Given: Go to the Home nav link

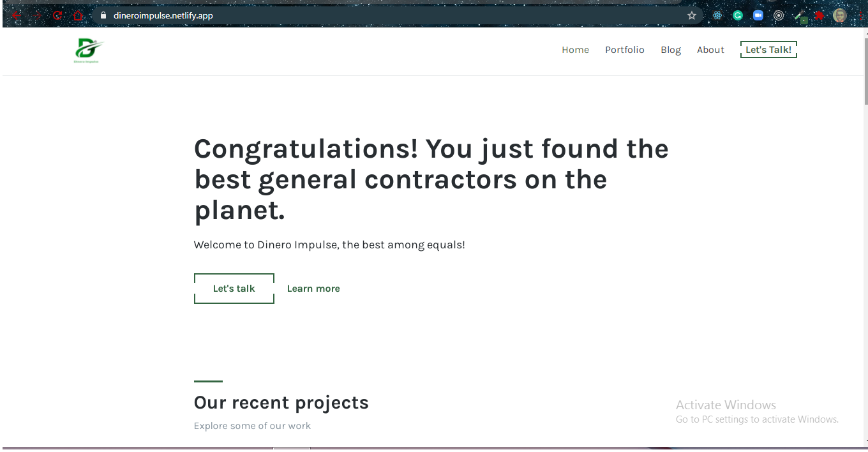Looking at the screenshot, I should coord(575,50).
